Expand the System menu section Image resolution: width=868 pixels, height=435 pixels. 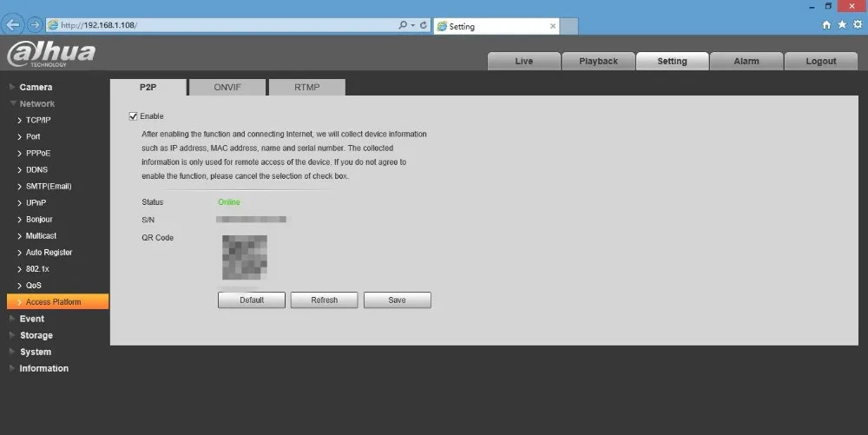(36, 352)
